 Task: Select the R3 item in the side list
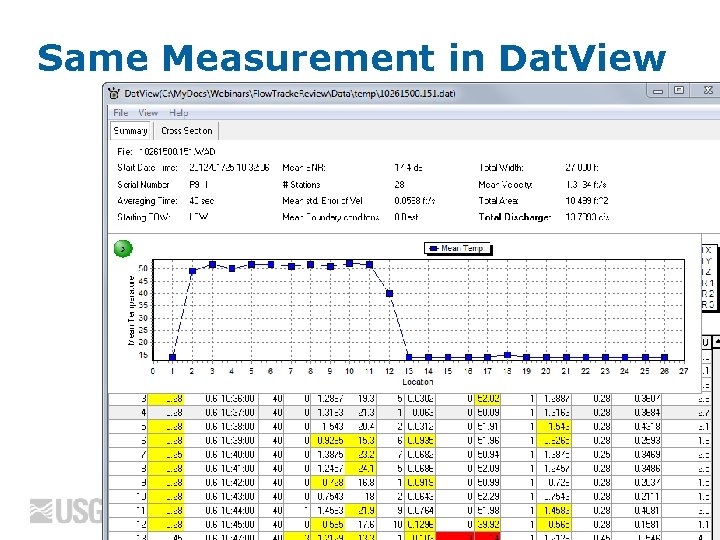[x=708, y=304]
